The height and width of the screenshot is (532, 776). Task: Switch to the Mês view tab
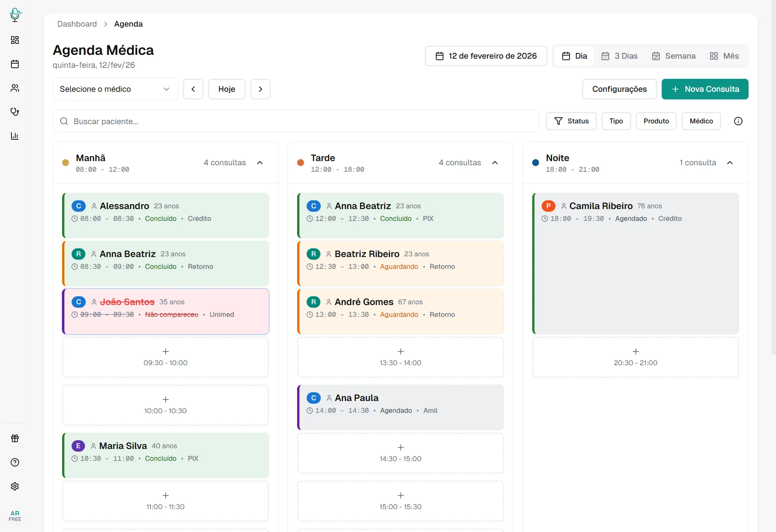[724, 56]
